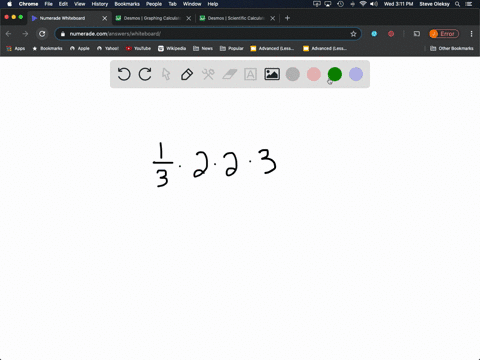Open the Help menu
This screenshot has height=360, width=480.
(213, 4)
